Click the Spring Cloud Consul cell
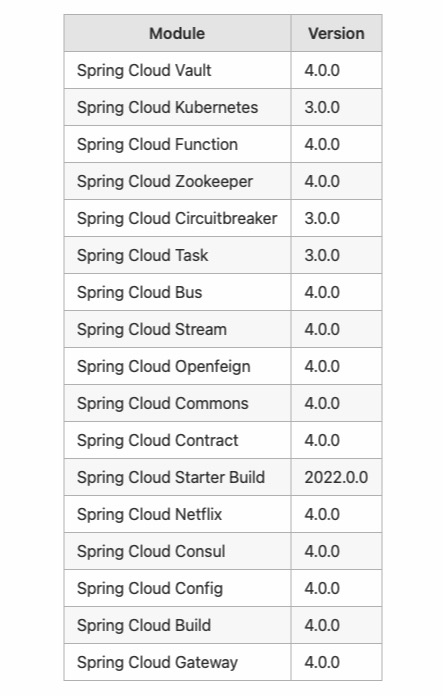 178,551
